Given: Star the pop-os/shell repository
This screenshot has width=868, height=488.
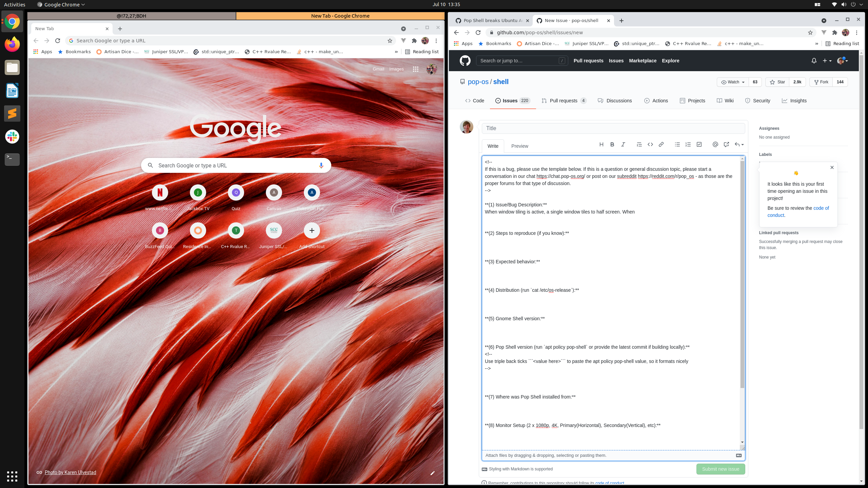Looking at the screenshot, I should [x=777, y=82].
